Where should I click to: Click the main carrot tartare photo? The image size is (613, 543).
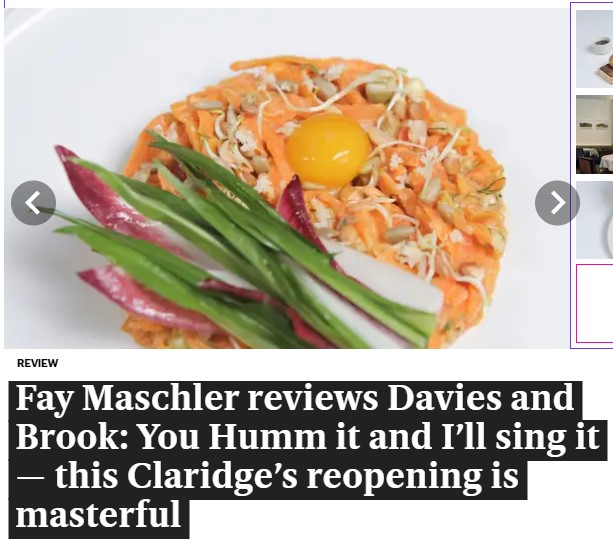(287, 178)
